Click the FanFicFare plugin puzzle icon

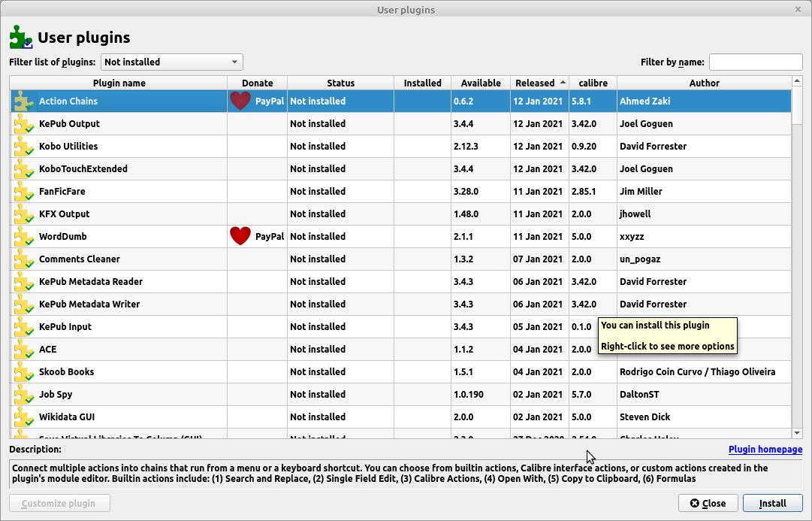coord(24,192)
